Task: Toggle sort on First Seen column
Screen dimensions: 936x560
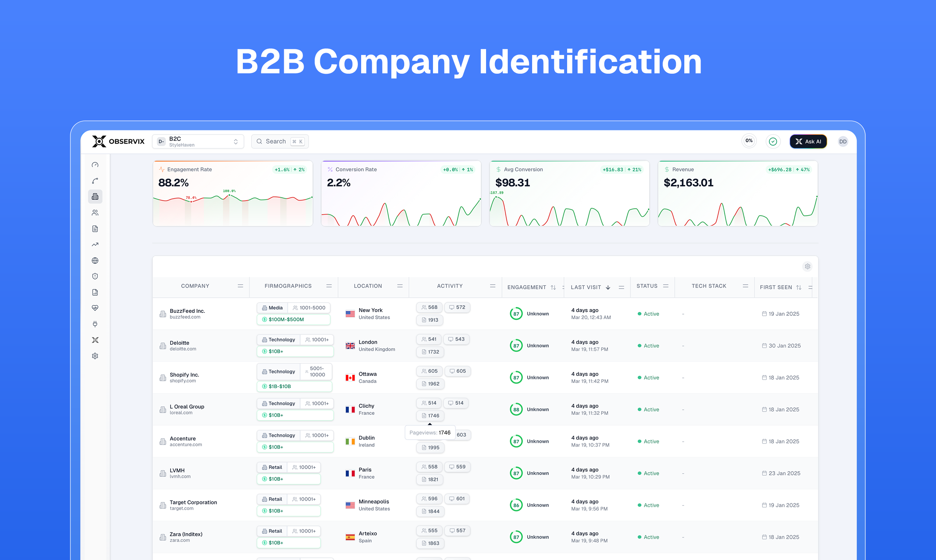Action: point(799,287)
